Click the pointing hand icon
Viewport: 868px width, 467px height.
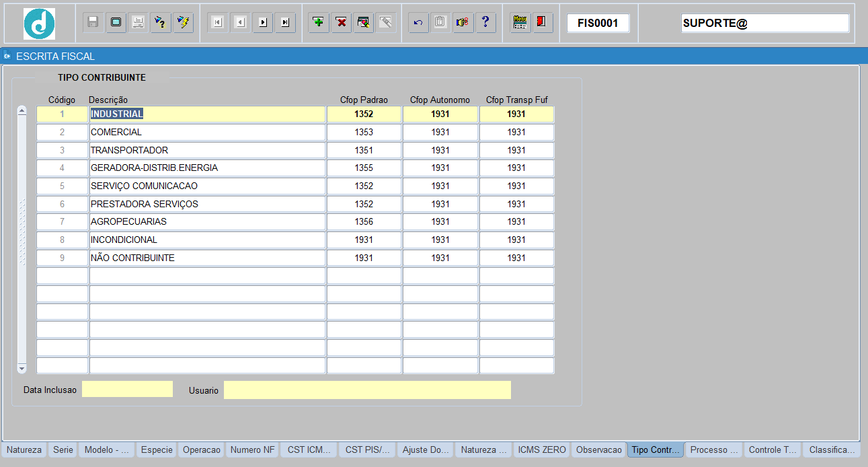point(463,22)
